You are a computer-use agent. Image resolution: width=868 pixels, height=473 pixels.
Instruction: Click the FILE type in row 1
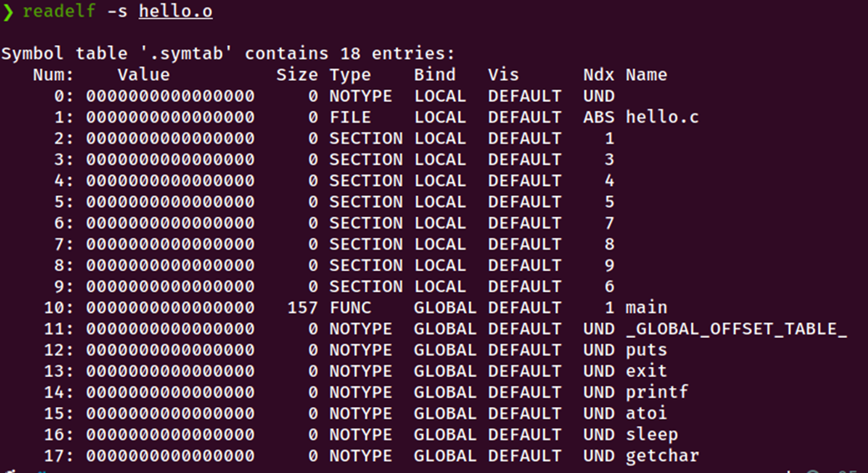350,118
